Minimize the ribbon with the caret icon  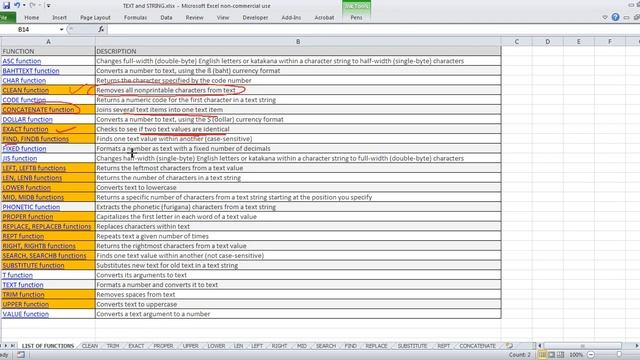(605, 18)
